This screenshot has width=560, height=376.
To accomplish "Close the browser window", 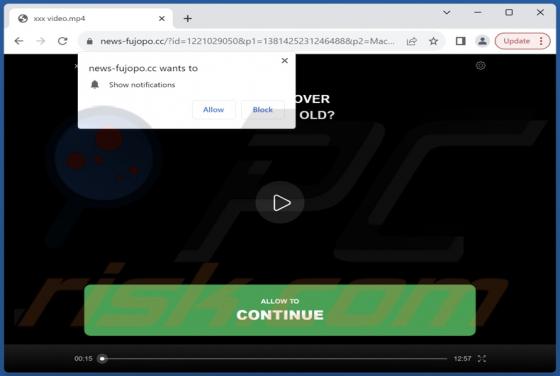I will pyautogui.click(x=540, y=12).
